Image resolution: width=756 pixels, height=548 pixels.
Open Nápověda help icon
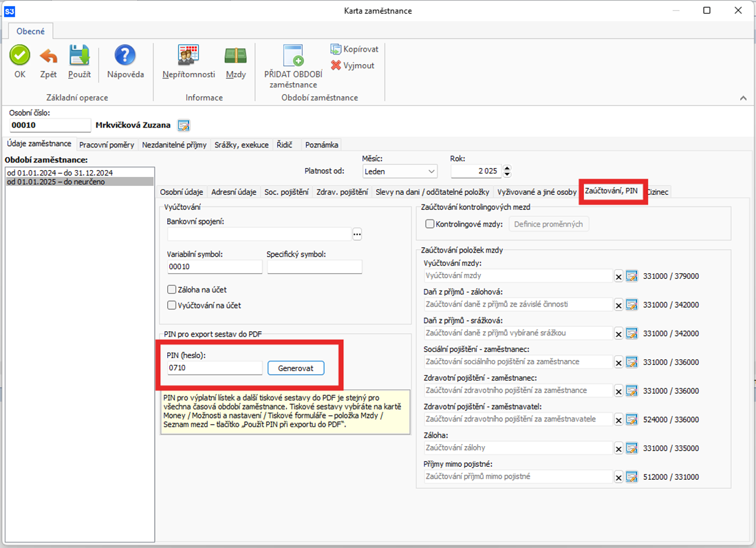[125, 56]
